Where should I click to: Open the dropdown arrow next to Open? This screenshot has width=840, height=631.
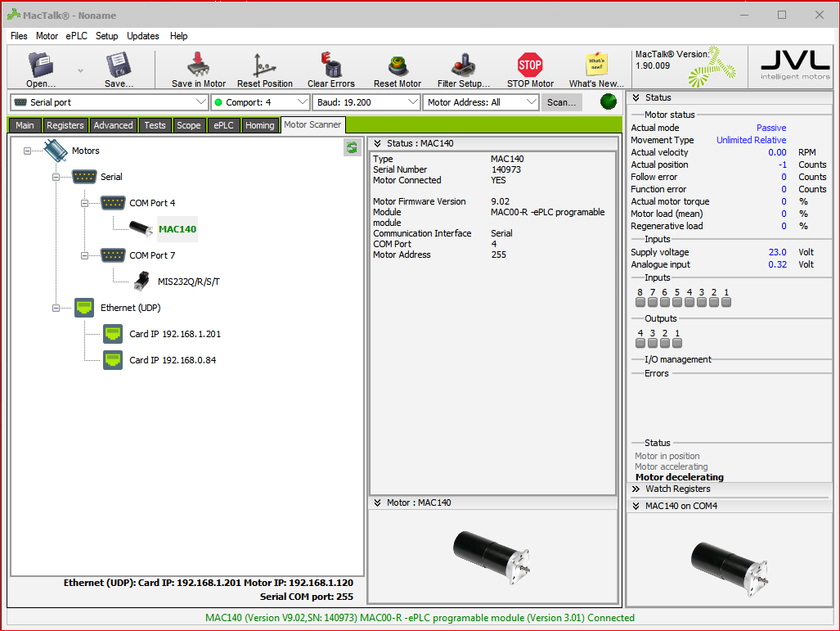pyautogui.click(x=80, y=70)
